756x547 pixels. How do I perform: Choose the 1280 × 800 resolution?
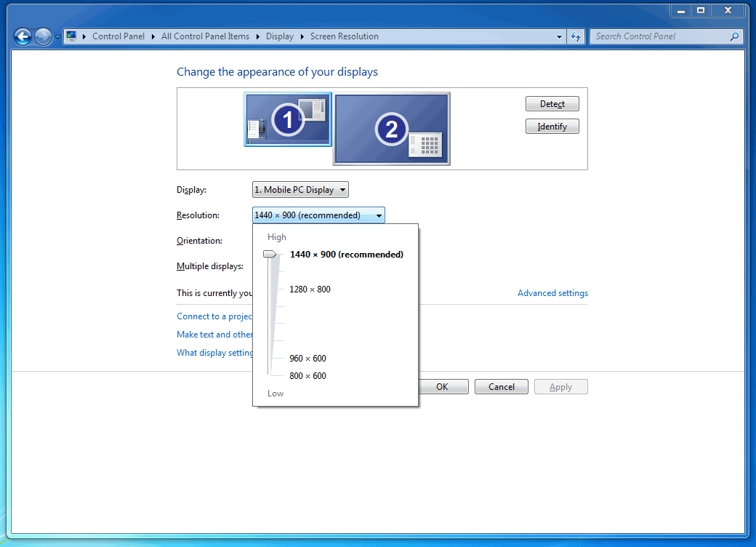(310, 290)
